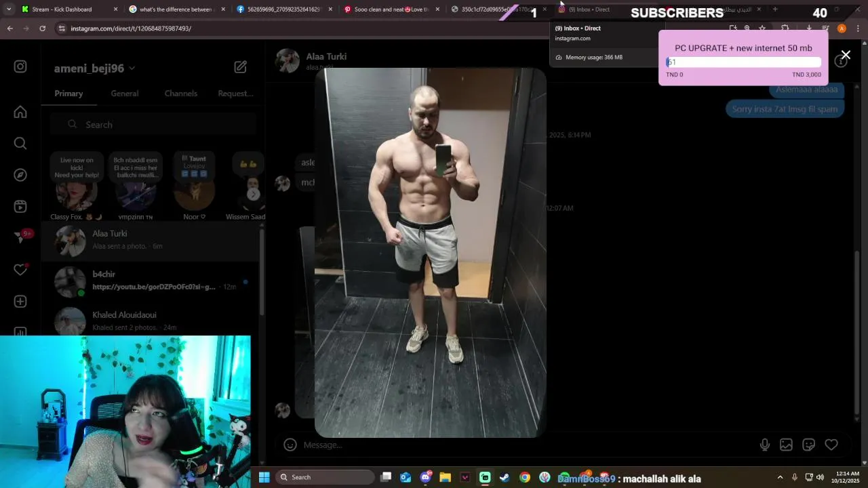Focus the inbox Search field
Screen dimensions: 868x488
(x=153, y=125)
